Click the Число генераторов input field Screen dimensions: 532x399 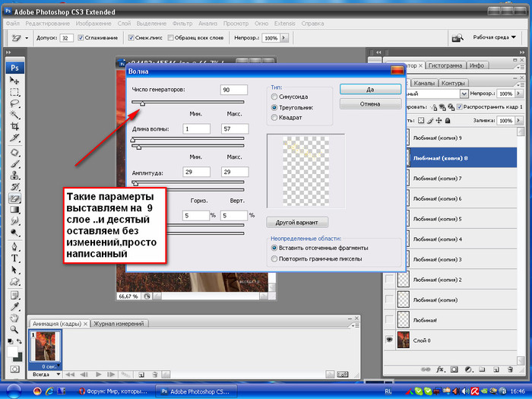[234, 90]
